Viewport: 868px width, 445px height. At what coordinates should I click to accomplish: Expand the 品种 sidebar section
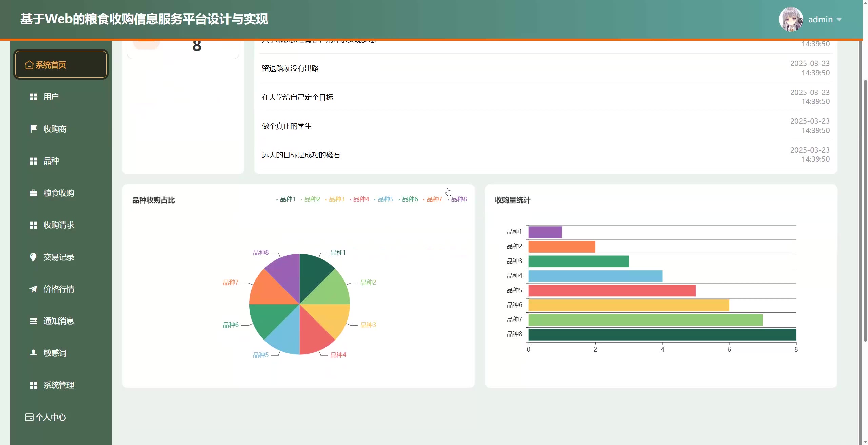coord(51,161)
